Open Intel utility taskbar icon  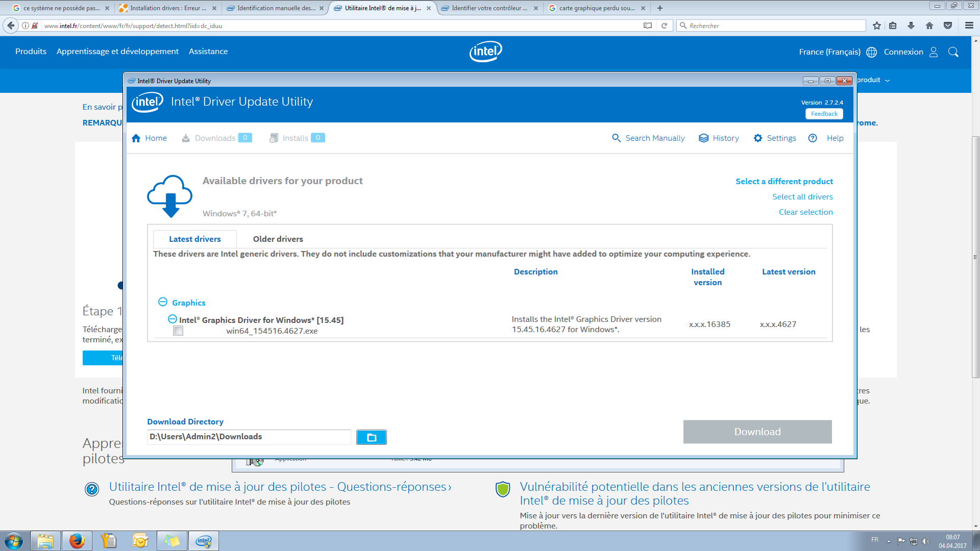click(204, 541)
